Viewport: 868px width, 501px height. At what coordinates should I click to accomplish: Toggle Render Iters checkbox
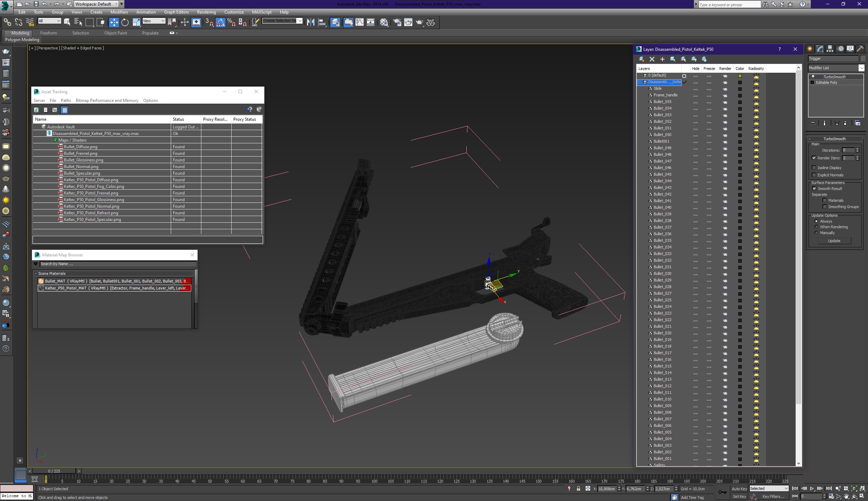pos(814,158)
